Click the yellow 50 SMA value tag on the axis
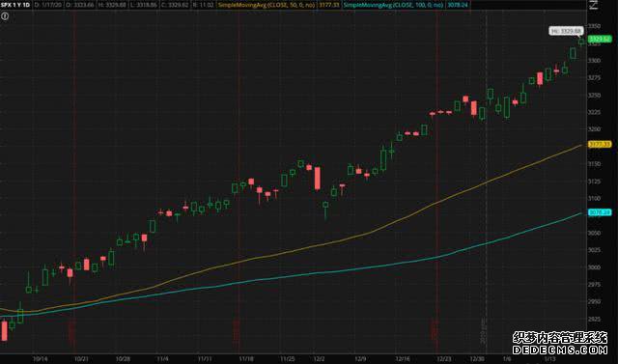This screenshot has width=618, height=364. coord(600,145)
